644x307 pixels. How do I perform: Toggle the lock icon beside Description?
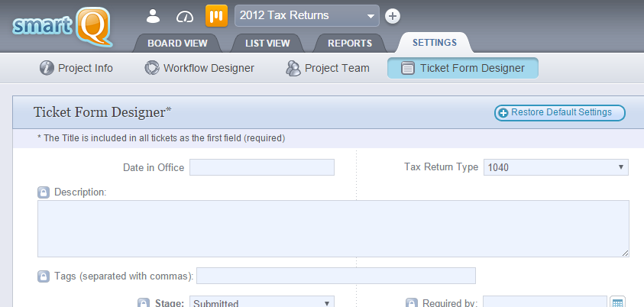pyautogui.click(x=44, y=192)
